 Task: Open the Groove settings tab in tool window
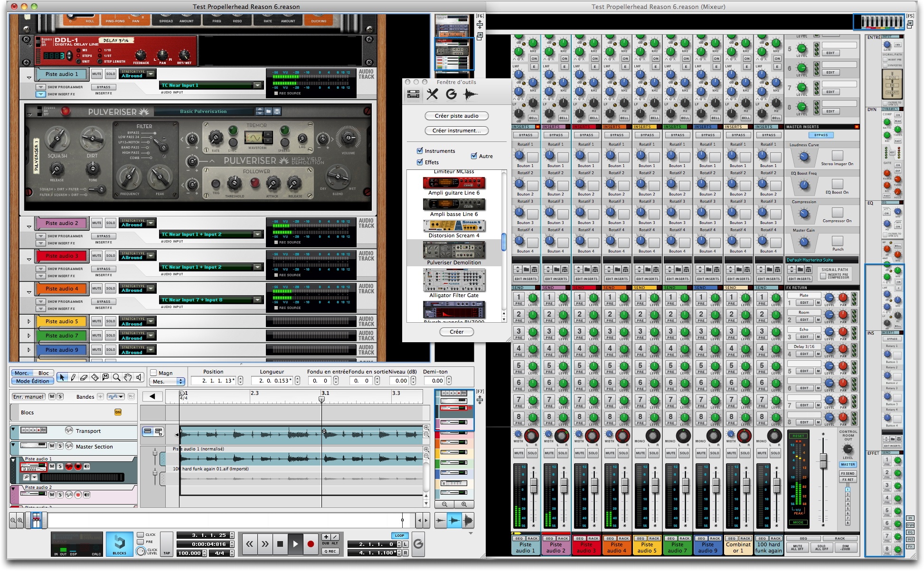[x=451, y=94]
